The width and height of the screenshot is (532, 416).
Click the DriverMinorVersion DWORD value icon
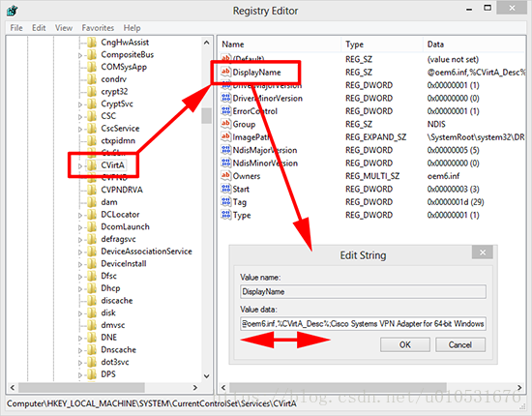225,98
